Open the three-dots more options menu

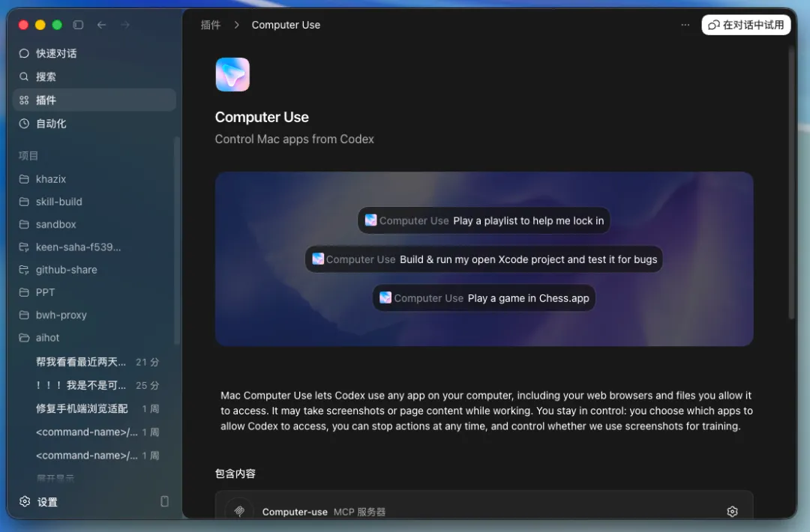point(685,25)
